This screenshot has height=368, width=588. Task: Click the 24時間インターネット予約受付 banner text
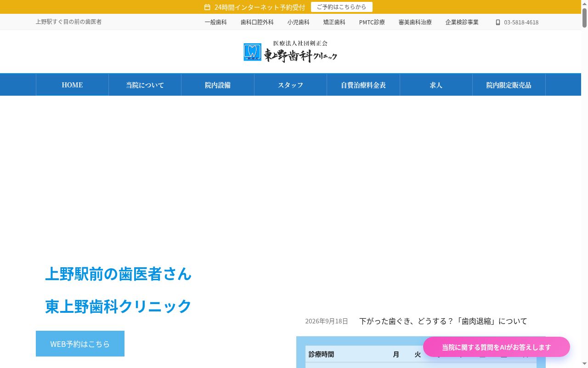click(x=260, y=7)
